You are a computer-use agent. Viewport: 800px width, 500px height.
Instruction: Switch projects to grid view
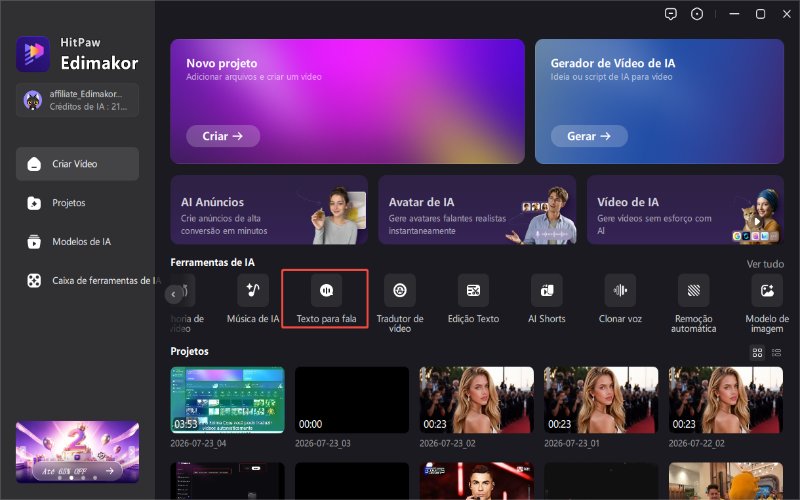[x=758, y=353]
